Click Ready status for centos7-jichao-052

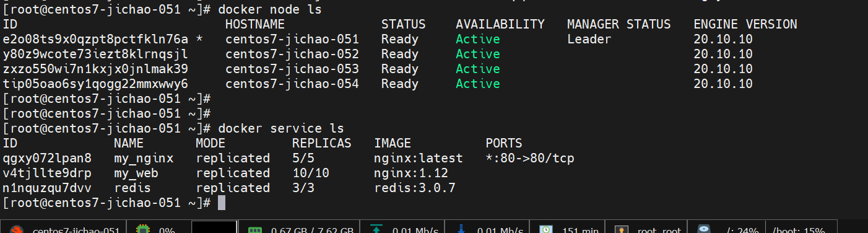[x=400, y=55]
